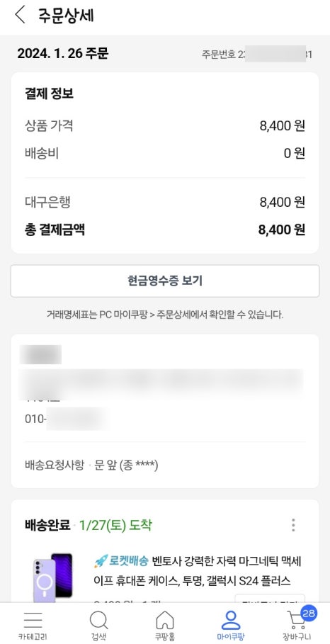Click the 현금영수증 보기 button
The height and width of the screenshot is (644, 330).
[165, 281]
